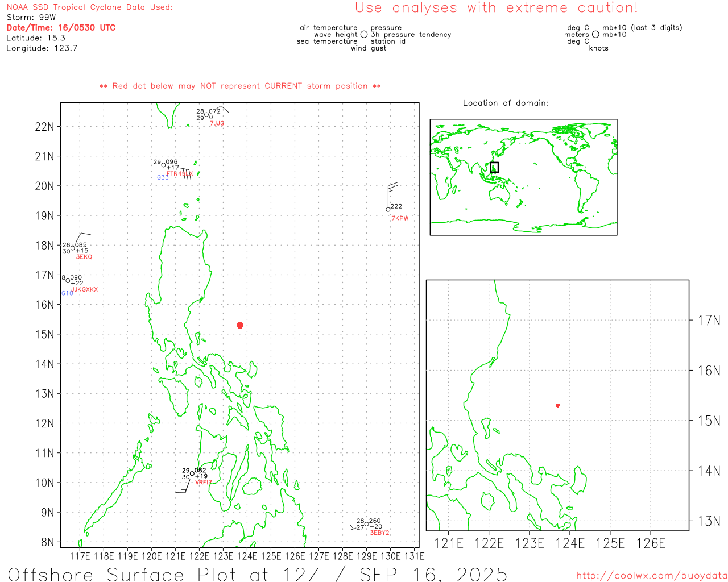Viewport: 728px width, 582px height.
Task: Click 'knots' legend label
Action: pyautogui.click(x=599, y=48)
